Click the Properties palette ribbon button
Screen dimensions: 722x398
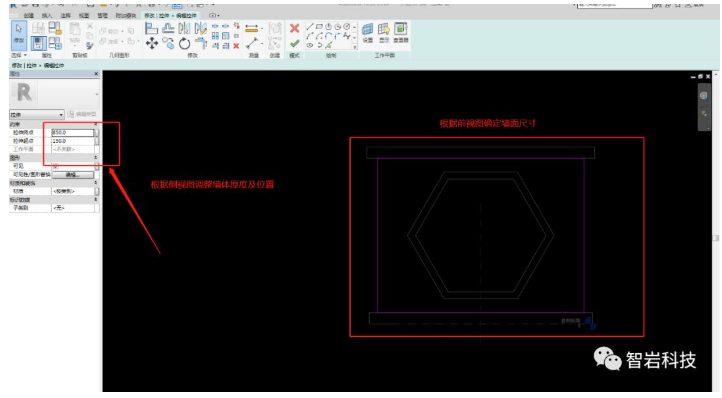click(38, 44)
